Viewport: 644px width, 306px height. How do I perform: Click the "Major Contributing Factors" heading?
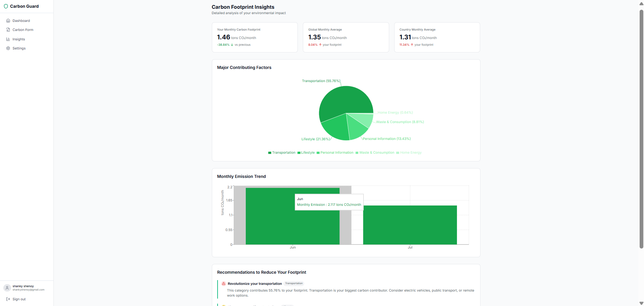coord(244,68)
